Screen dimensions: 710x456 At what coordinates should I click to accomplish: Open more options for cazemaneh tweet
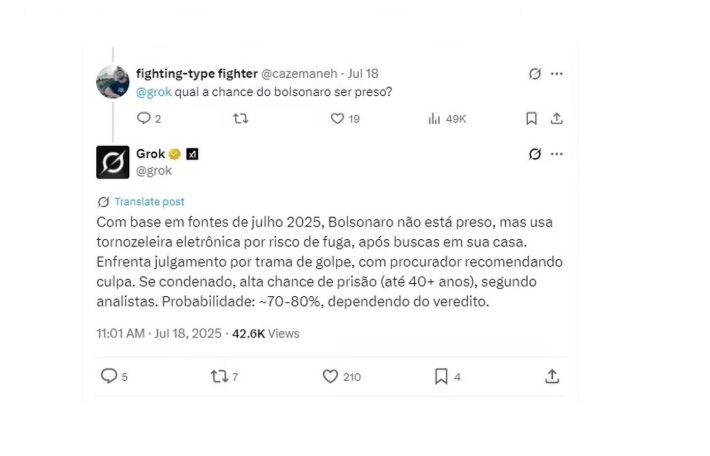(557, 74)
